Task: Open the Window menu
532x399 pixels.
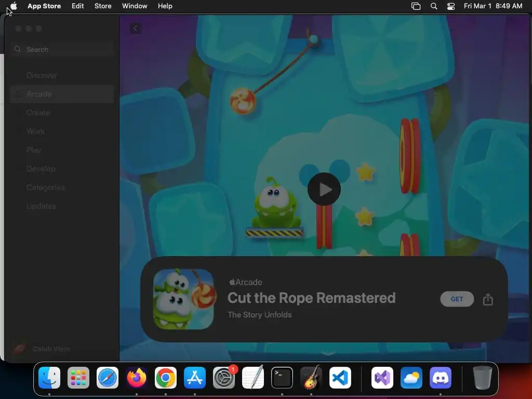Action: coord(135,6)
